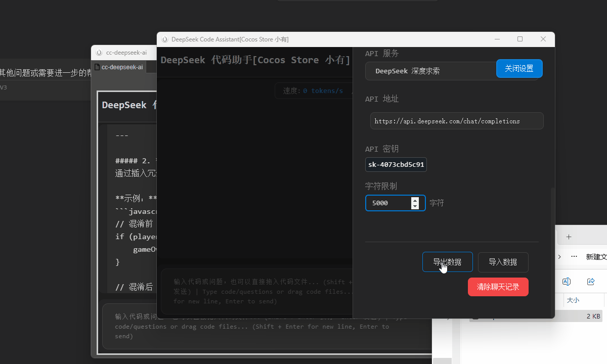The height and width of the screenshot is (364, 607).
Task: Click the API 地址 label
Action: (x=382, y=99)
